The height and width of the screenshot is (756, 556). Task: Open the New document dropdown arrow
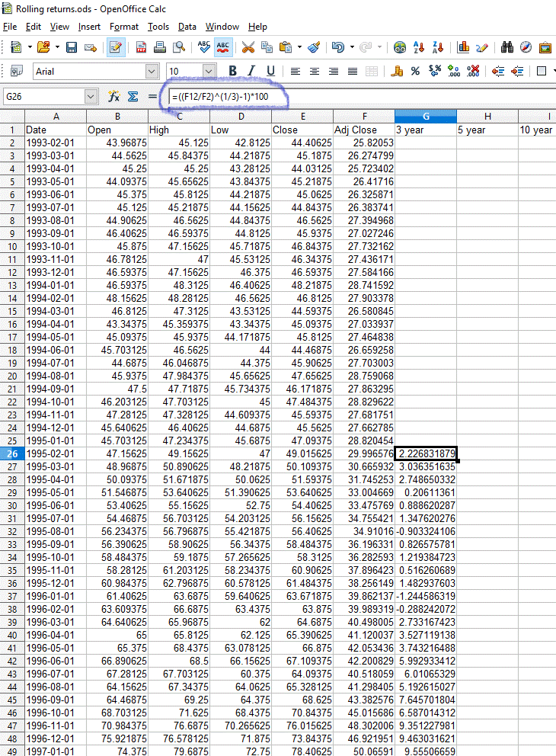pyautogui.click(x=30, y=46)
